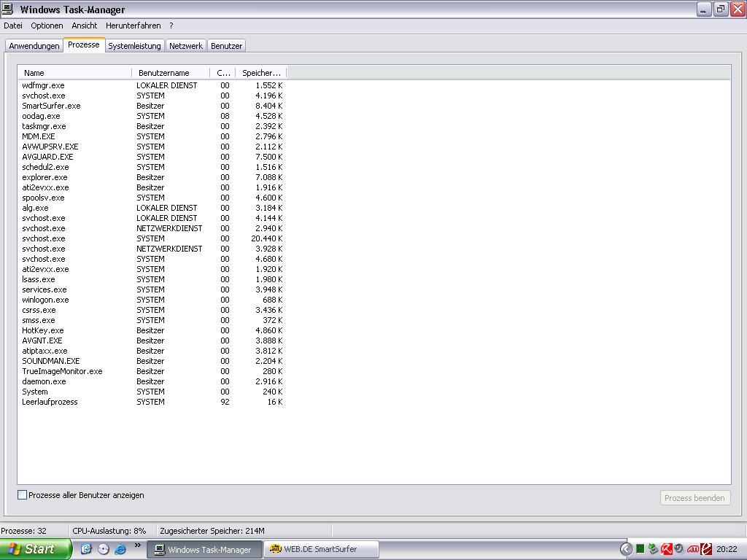Click the ATI tray icon
The image size is (747, 560).
pyautogui.click(x=693, y=549)
